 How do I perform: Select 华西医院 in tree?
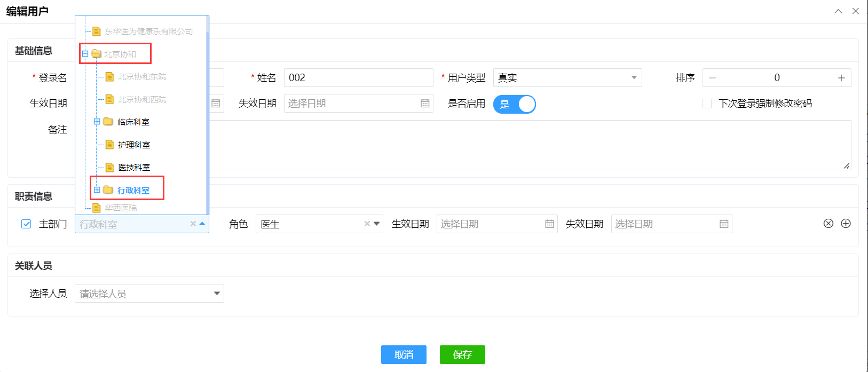point(121,208)
